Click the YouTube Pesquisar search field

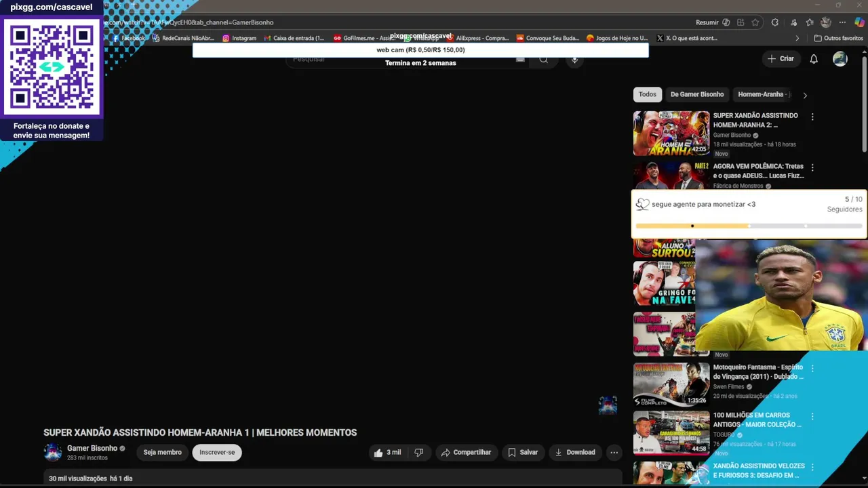point(407,60)
